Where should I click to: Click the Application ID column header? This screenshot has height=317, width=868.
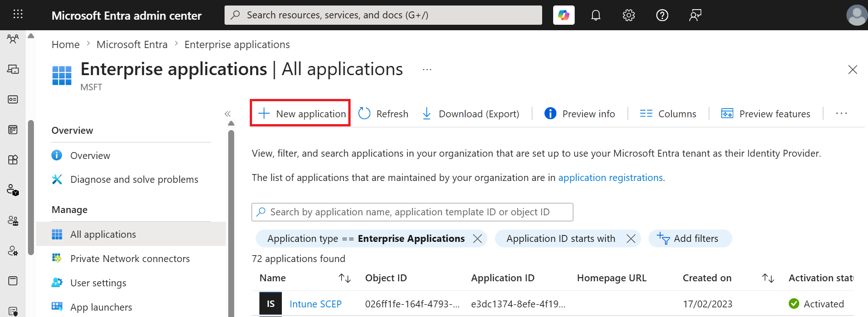pyautogui.click(x=503, y=278)
